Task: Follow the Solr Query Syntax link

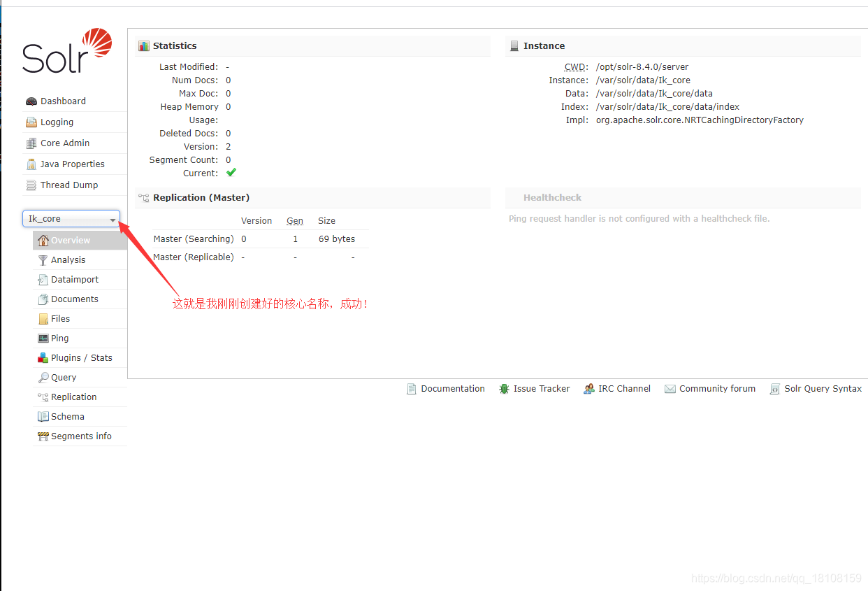Action: (x=823, y=389)
